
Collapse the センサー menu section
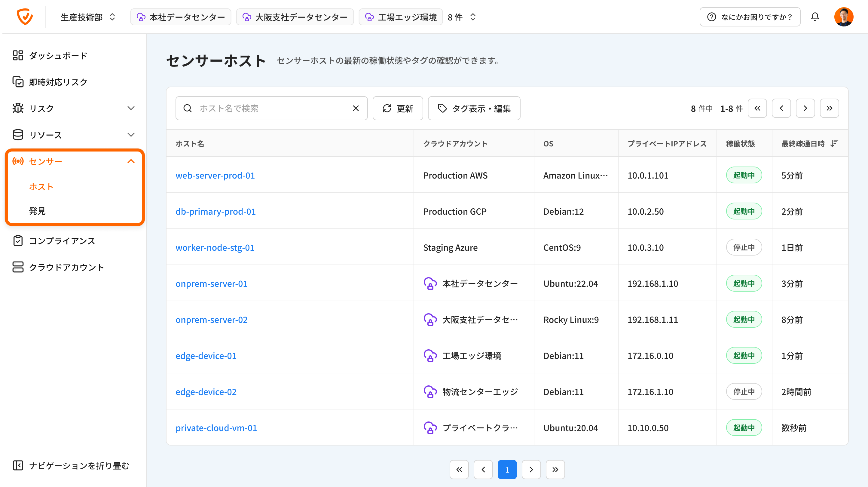[x=131, y=161]
